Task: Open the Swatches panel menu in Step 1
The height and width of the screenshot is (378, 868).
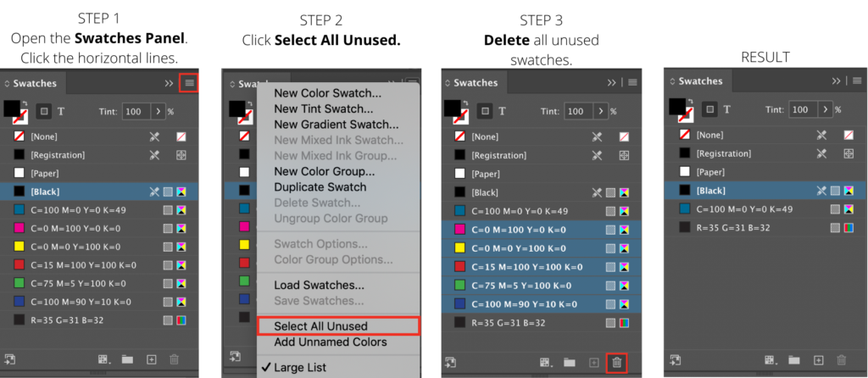Action: click(189, 83)
